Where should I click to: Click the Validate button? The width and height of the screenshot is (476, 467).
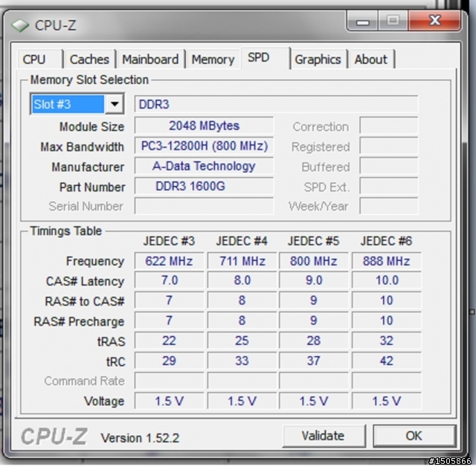point(324,436)
